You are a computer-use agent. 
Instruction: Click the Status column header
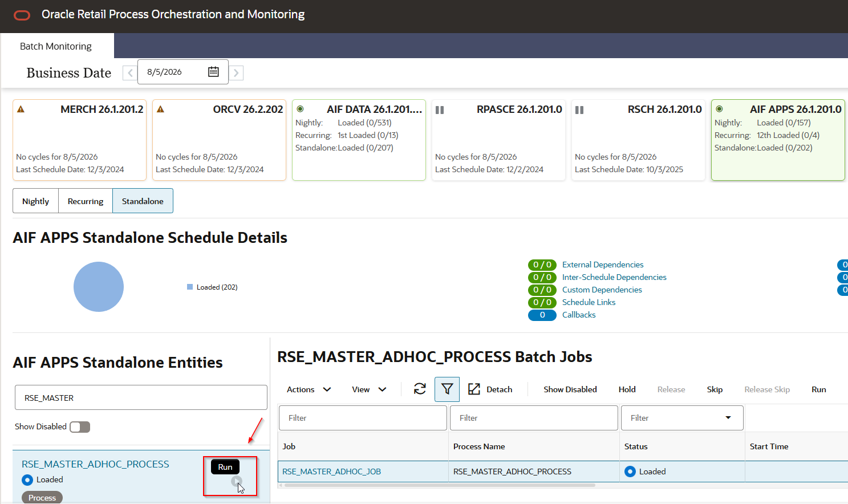[682, 446]
